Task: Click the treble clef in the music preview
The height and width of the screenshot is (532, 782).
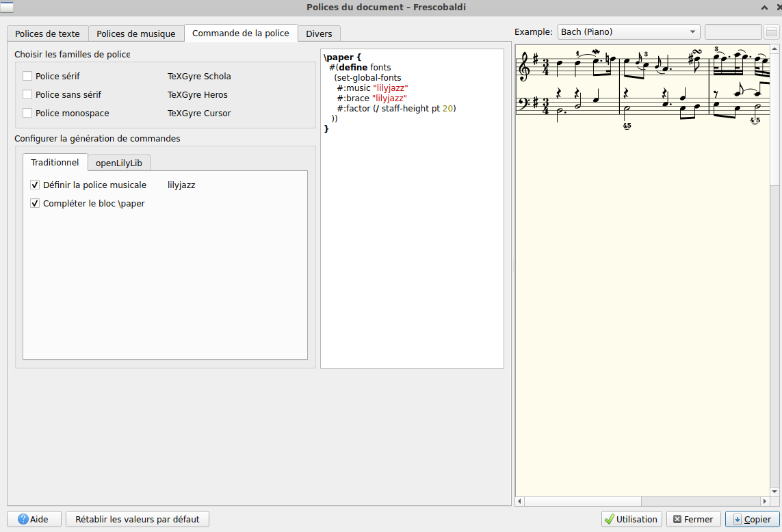Action: pyautogui.click(x=524, y=67)
